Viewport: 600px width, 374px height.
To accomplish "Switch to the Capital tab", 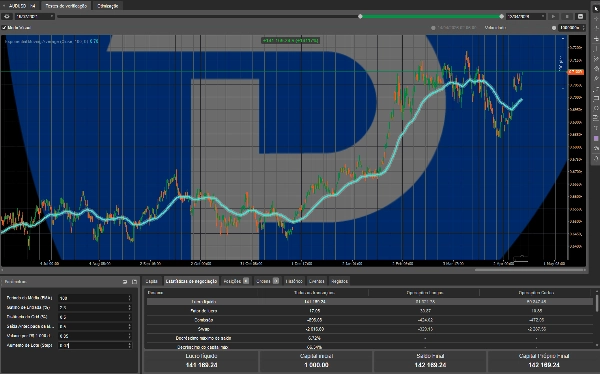I will coord(152,281).
